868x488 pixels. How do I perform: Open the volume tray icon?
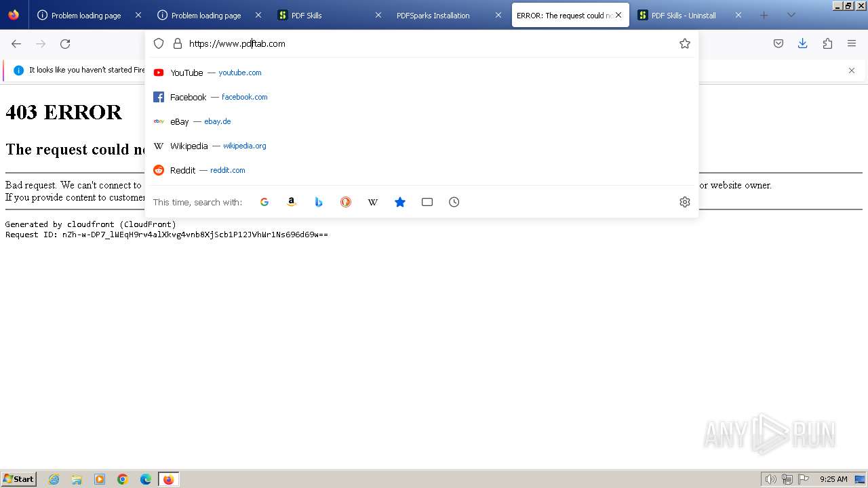click(x=770, y=479)
